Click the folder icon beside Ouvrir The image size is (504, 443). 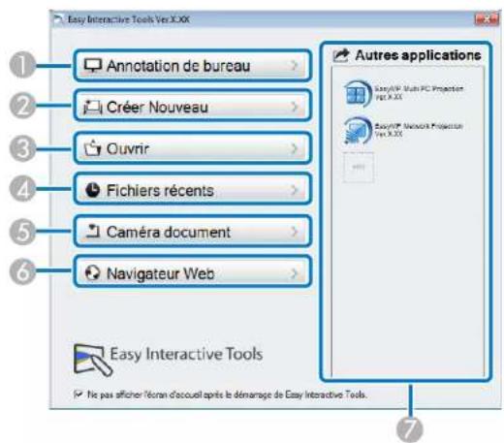point(93,148)
